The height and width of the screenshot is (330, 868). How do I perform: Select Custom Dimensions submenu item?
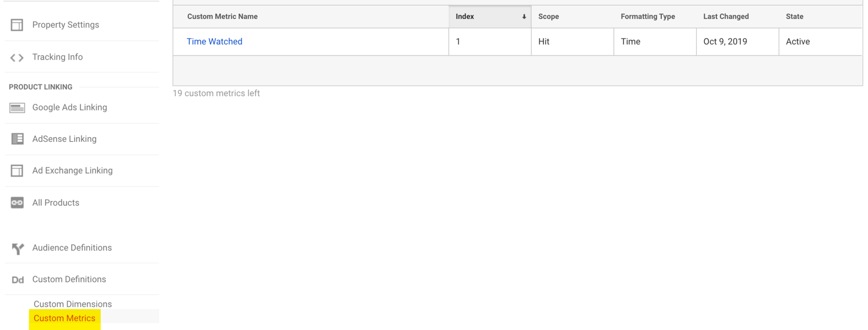click(x=72, y=304)
